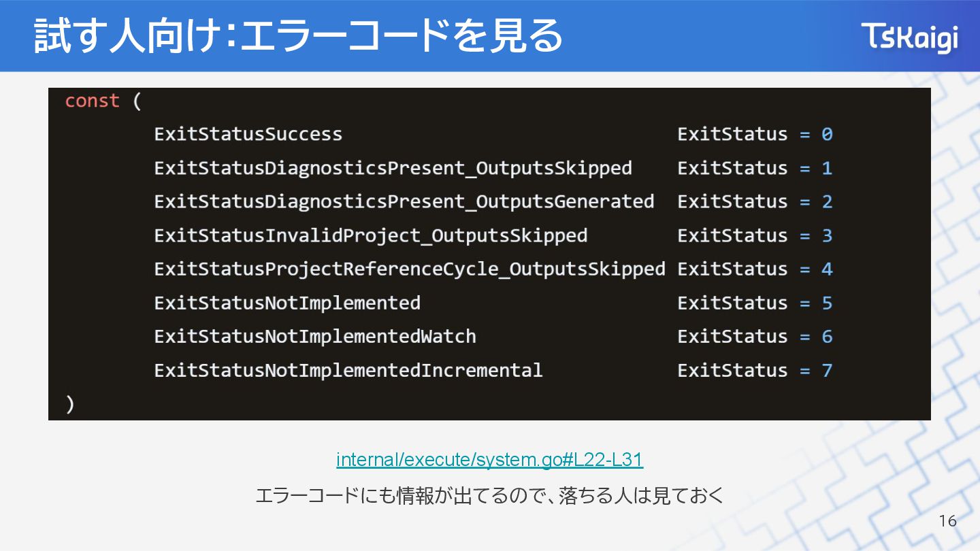Image resolution: width=980 pixels, height=551 pixels.
Task: Click ExitStatusNotImplementedWatch constant name
Action: click(x=315, y=337)
